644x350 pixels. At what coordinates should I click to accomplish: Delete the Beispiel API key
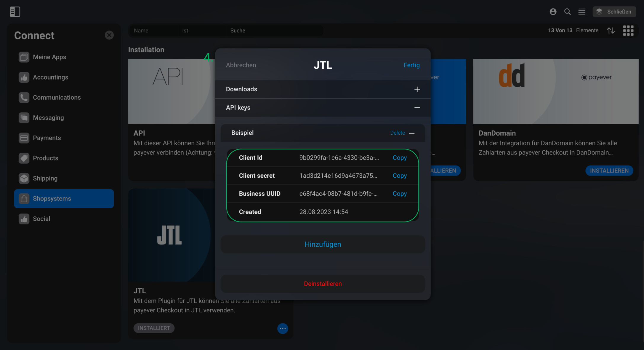398,133
